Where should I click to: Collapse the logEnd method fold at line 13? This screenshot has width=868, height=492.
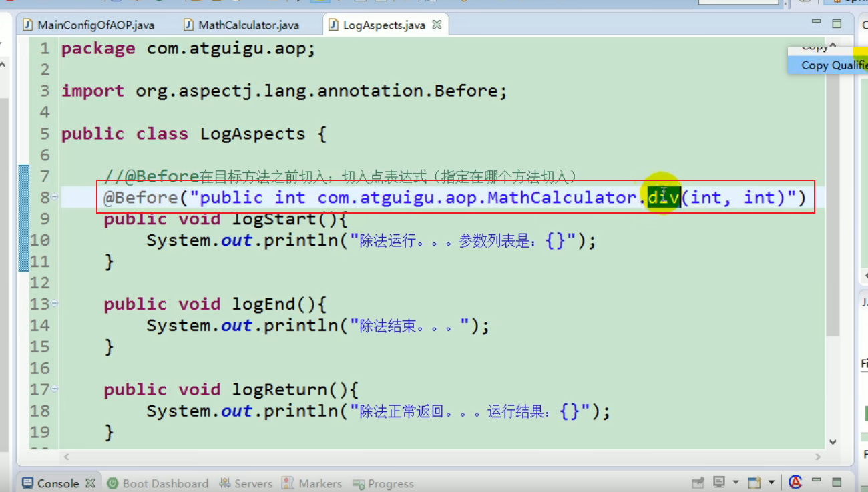(x=55, y=304)
